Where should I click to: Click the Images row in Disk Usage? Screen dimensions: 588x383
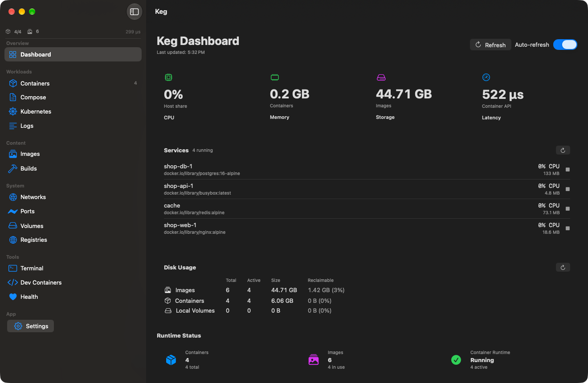click(255, 290)
